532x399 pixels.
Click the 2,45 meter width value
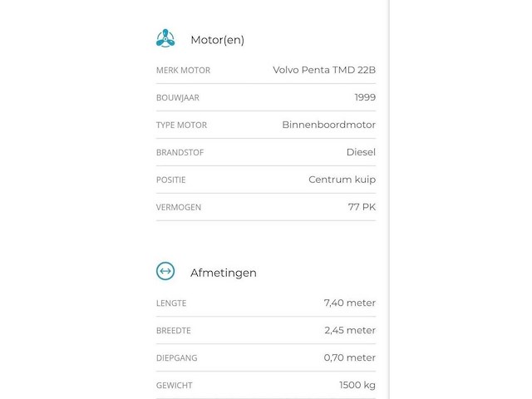tap(350, 330)
